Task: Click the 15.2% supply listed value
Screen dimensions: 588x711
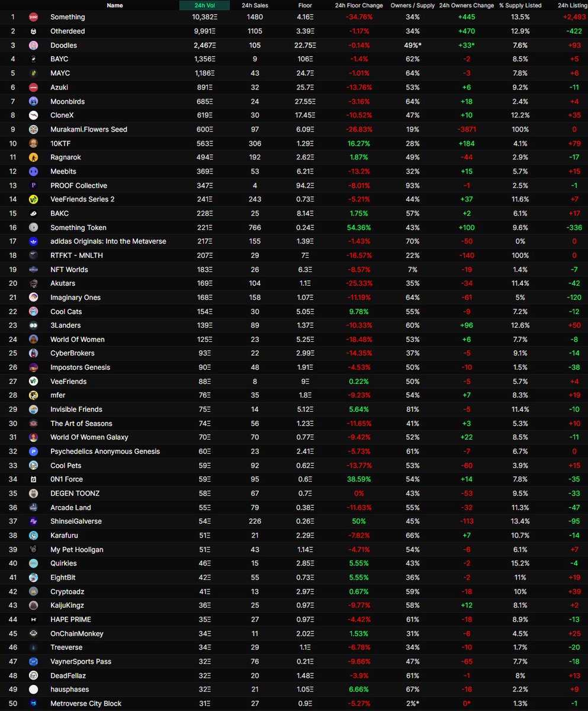Action: pyautogui.click(x=520, y=563)
